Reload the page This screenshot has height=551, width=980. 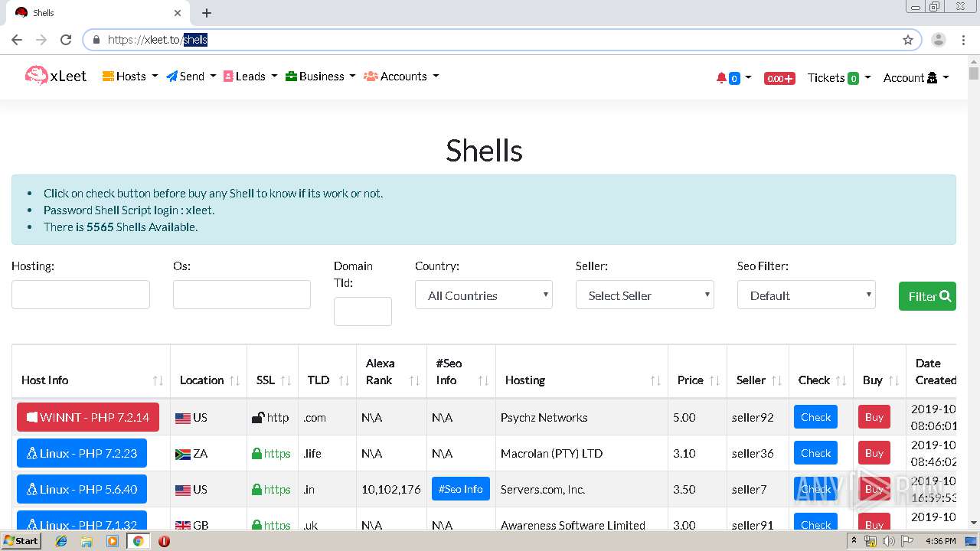pyautogui.click(x=66, y=40)
